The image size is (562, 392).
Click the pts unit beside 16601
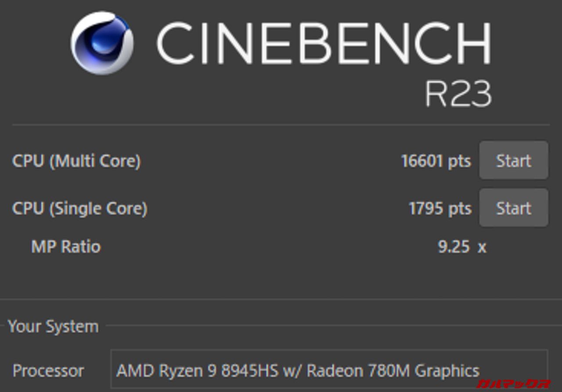coord(459,161)
